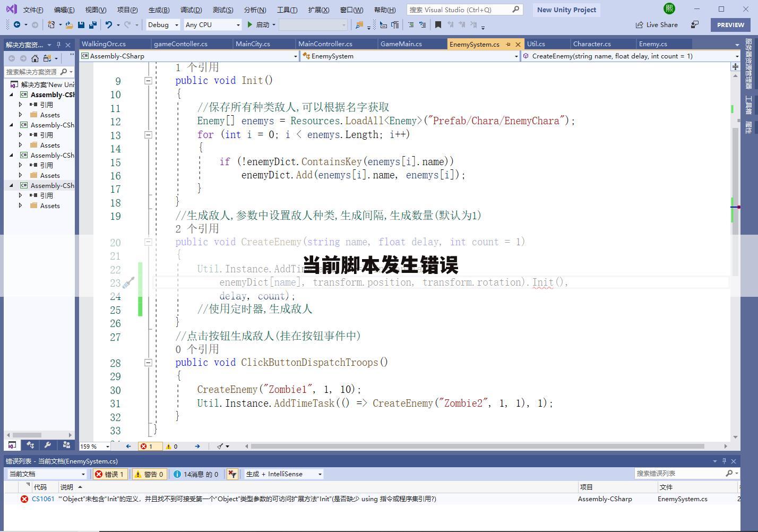
Task: Click in the Visual Studio search box
Action: pyautogui.click(x=464, y=10)
